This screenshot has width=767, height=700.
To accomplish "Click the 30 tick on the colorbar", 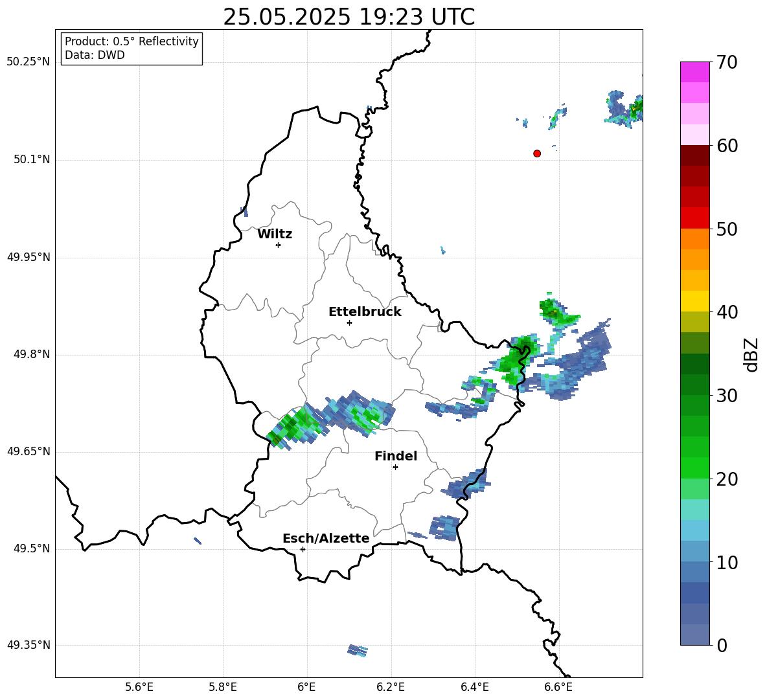I will [727, 396].
